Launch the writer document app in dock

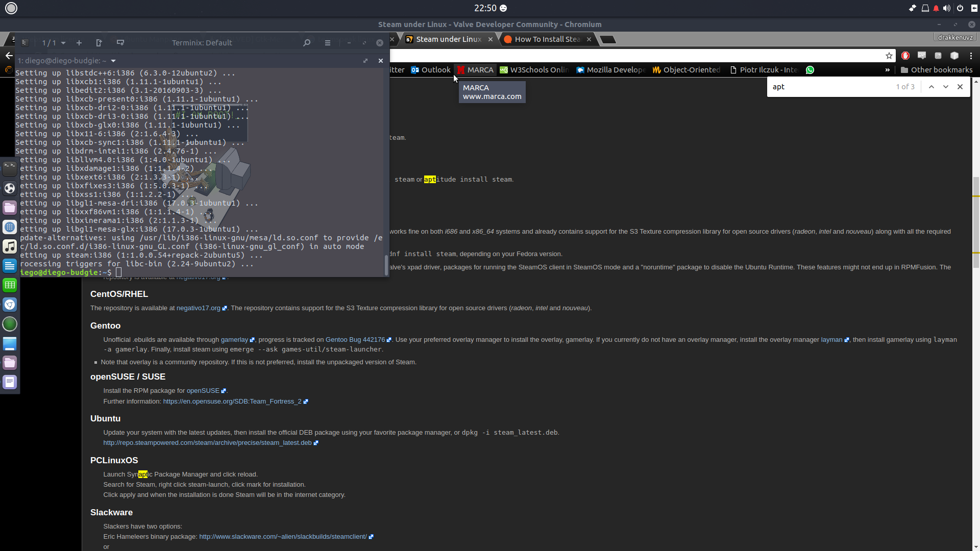coord(10,265)
